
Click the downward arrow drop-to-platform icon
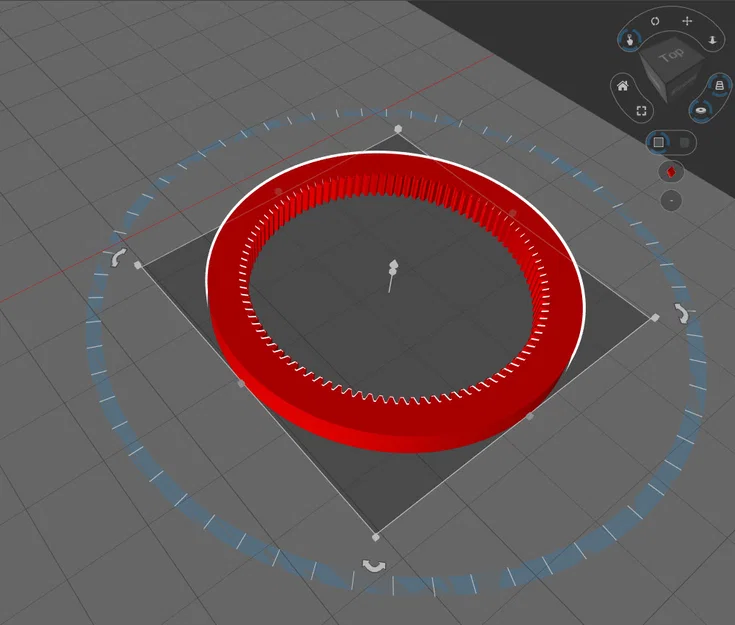click(712, 40)
